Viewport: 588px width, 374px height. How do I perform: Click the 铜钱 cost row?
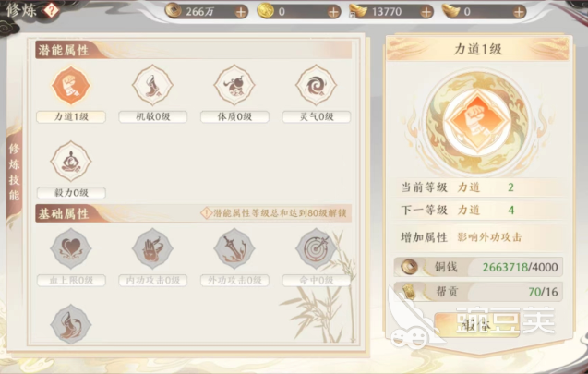point(478,267)
